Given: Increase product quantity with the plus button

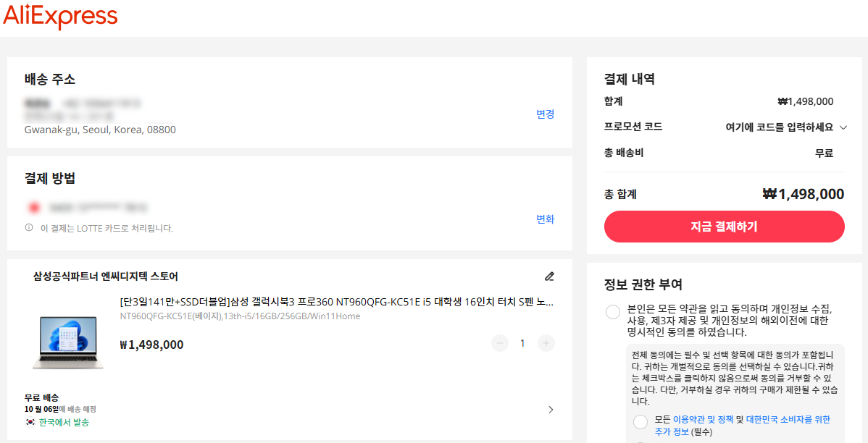Looking at the screenshot, I should tap(546, 343).
